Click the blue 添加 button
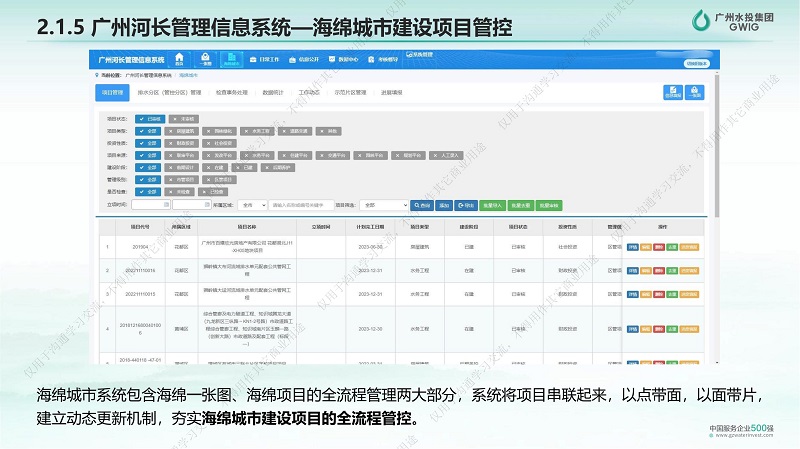 (444, 205)
